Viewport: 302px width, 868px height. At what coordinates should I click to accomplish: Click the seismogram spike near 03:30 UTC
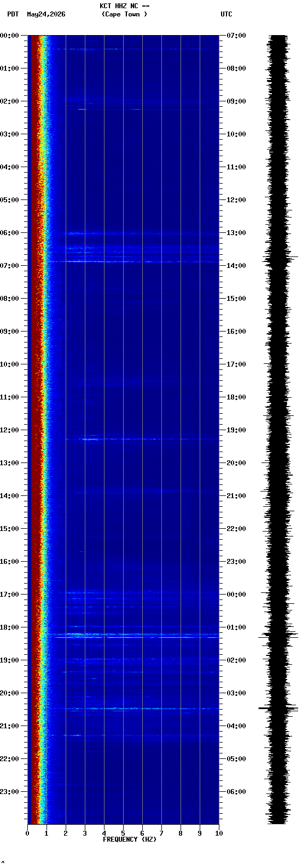(278, 709)
